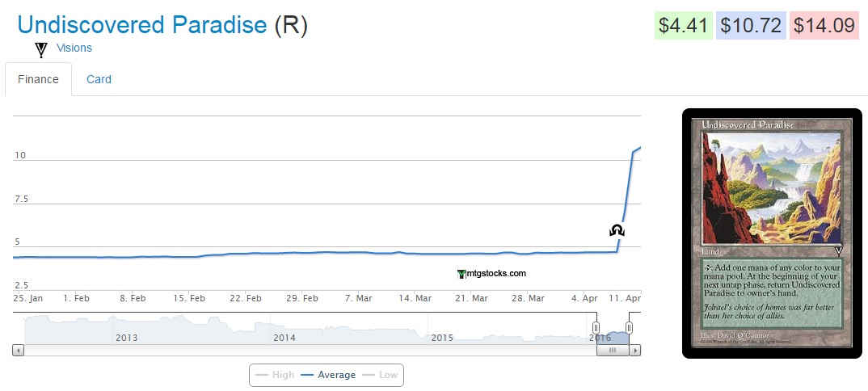Click the event marker icon on chart
Screen dimensions: 868x391
point(617,231)
